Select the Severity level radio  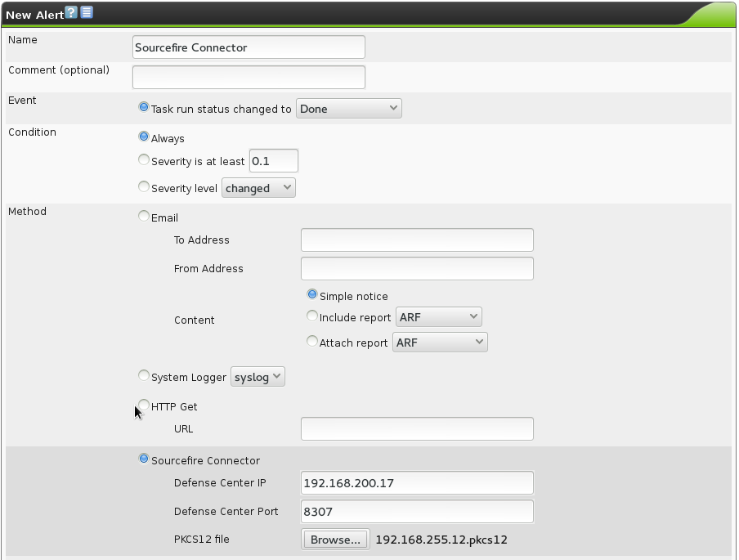144,186
